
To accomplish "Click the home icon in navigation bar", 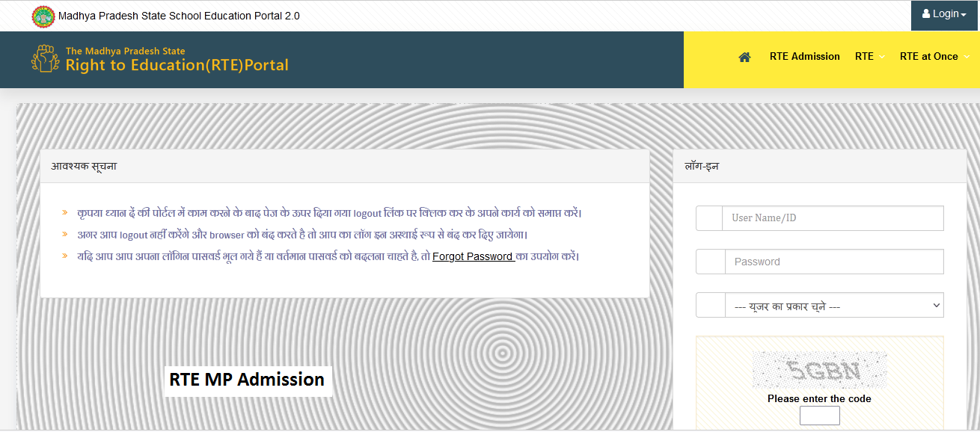I will pos(744,56).
